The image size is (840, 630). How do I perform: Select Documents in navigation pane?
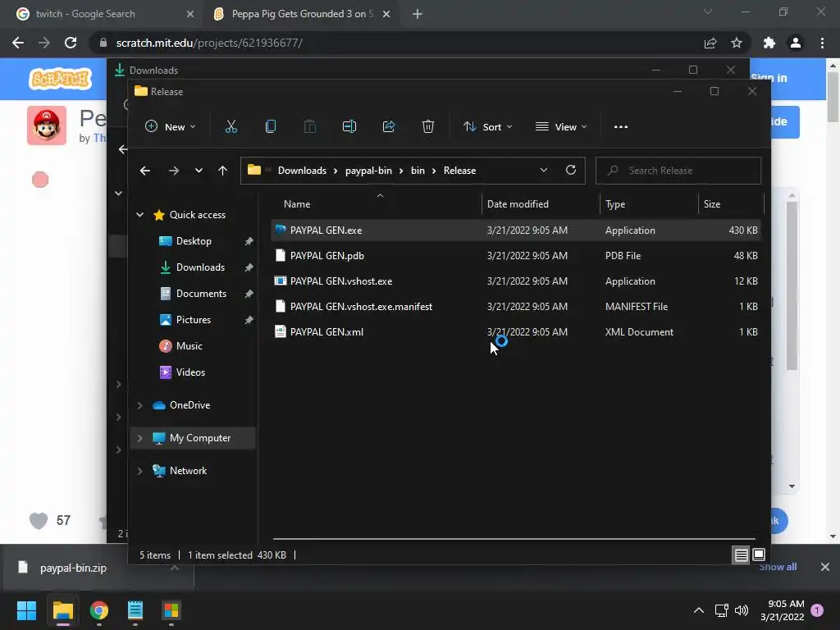201,294
